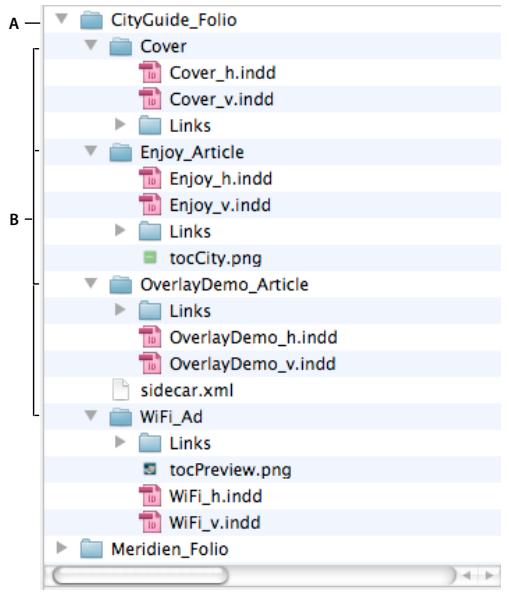Expand the Links folder under WiFi_Ad

pos(120,441)
